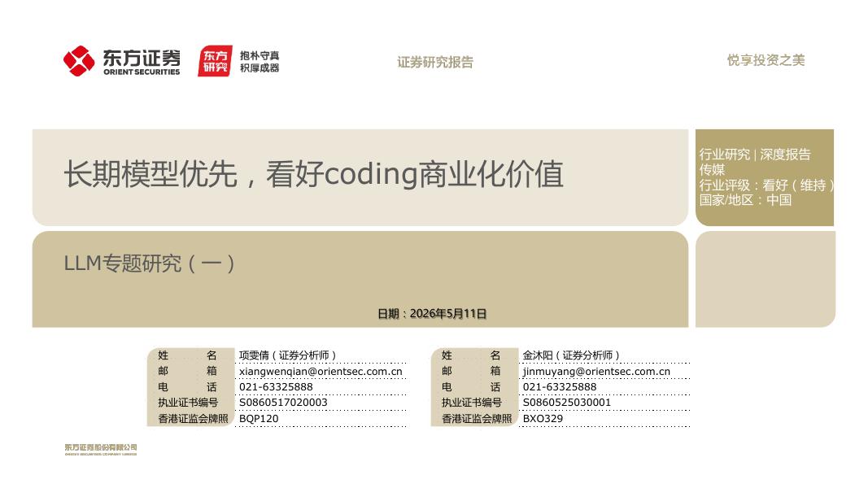
Task: Click the 抱朴守真 积厚成器 motto text
Action: click(259, 62)
